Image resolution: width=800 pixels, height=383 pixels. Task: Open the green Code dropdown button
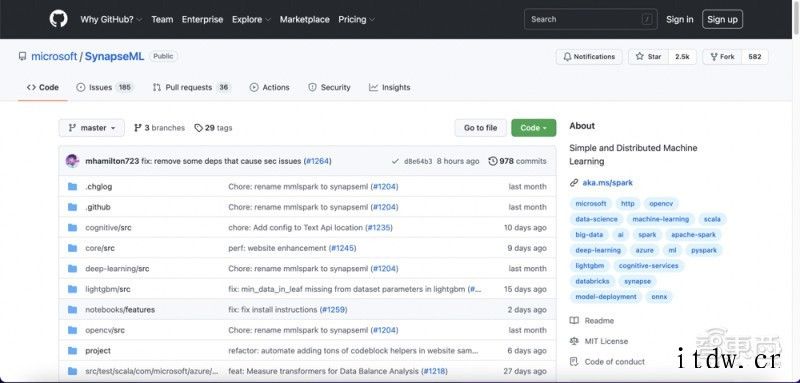[x=534, y=128]
